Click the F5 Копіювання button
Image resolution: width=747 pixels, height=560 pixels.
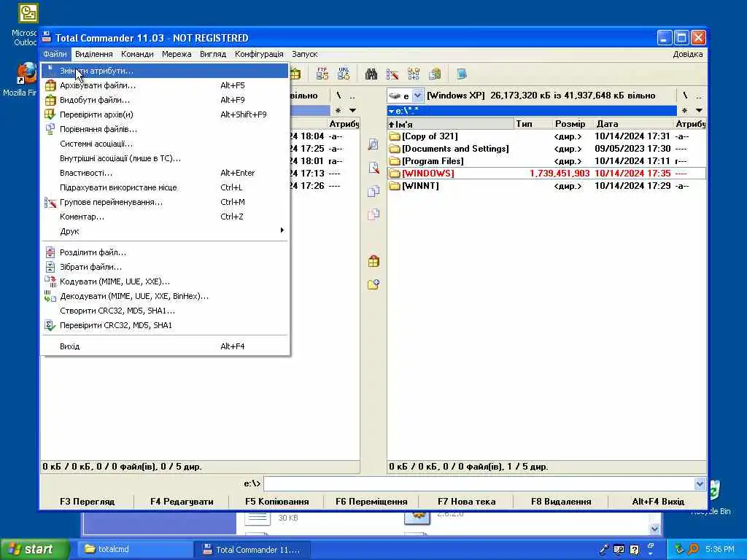pyautogui.click(x=276, y=502)
